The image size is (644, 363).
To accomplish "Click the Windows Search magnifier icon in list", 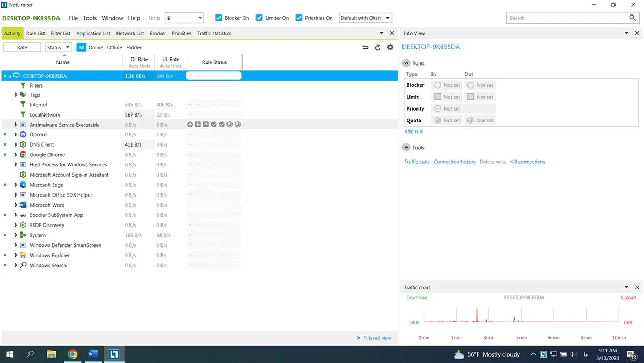I will [x=23, y=265].
